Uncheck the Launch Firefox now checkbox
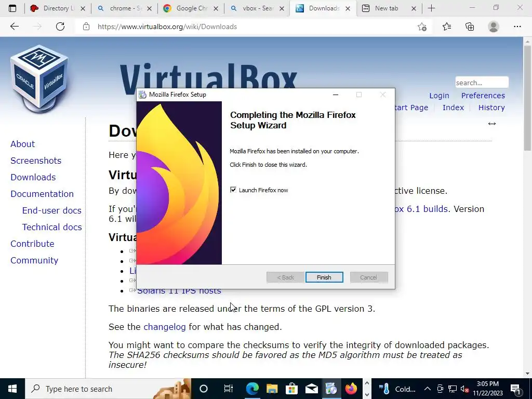 click(233, 190)
